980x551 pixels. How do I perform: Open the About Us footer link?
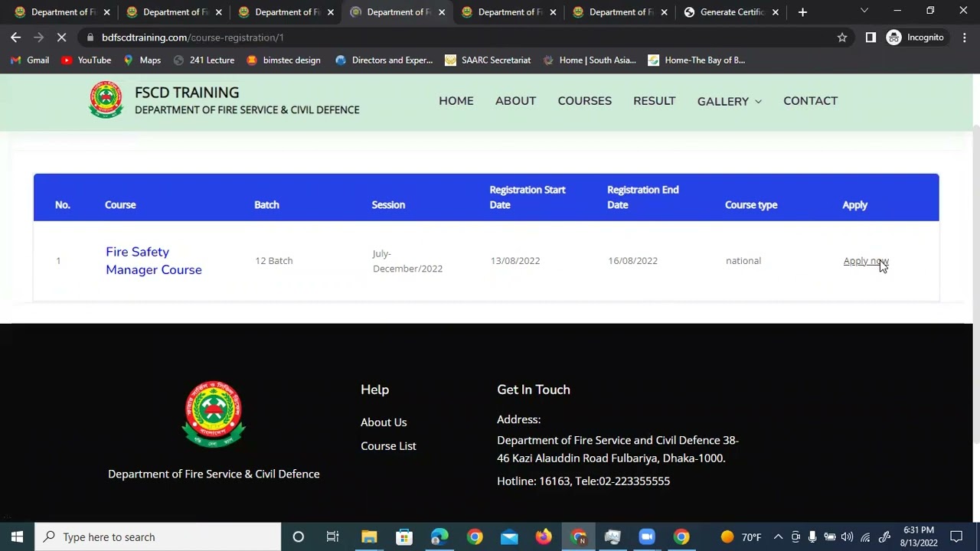(384, 422)
